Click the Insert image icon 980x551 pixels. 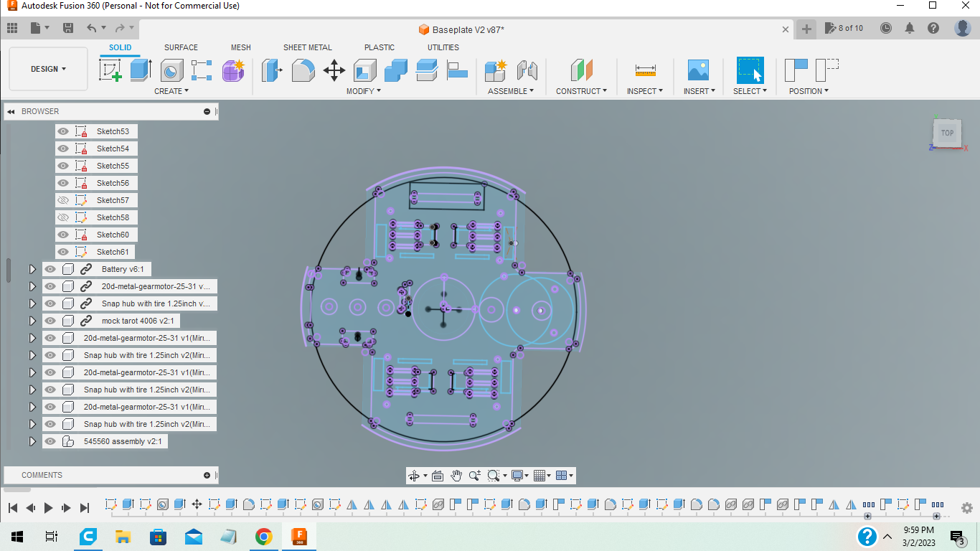pos(697,70)
